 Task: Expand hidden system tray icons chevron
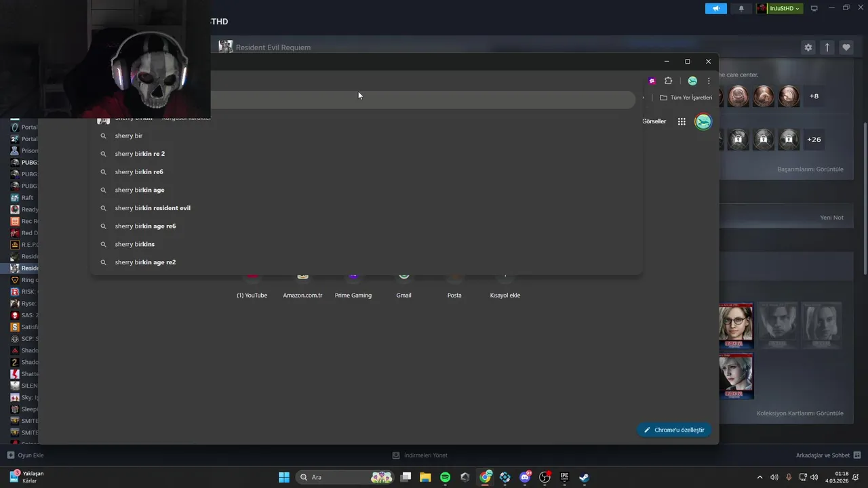[x=759, y=477]
